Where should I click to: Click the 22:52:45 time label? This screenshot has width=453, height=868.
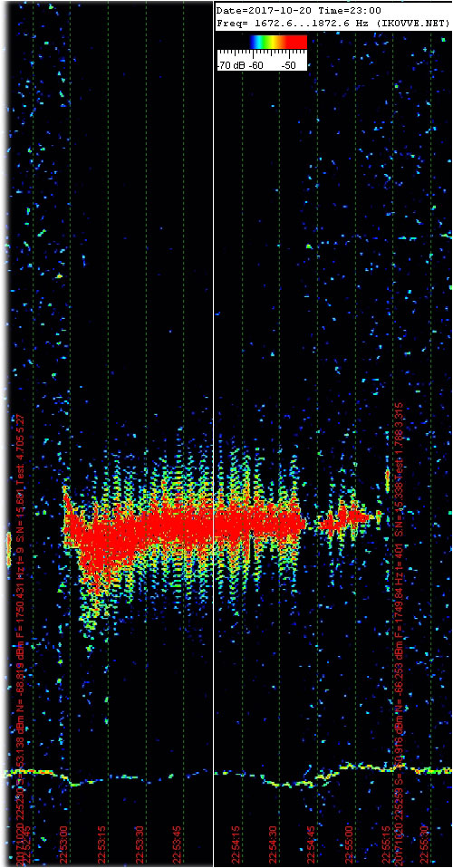pos(27,844)
